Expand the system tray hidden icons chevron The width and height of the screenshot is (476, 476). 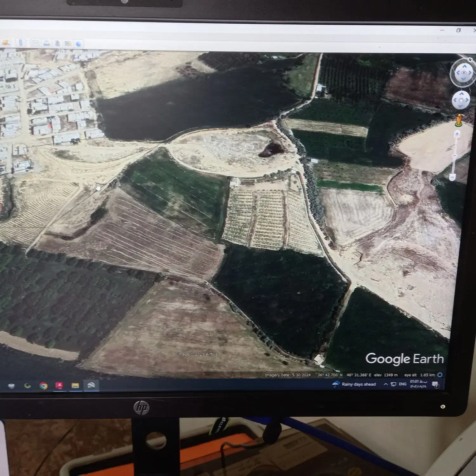[x=386, y=384]
